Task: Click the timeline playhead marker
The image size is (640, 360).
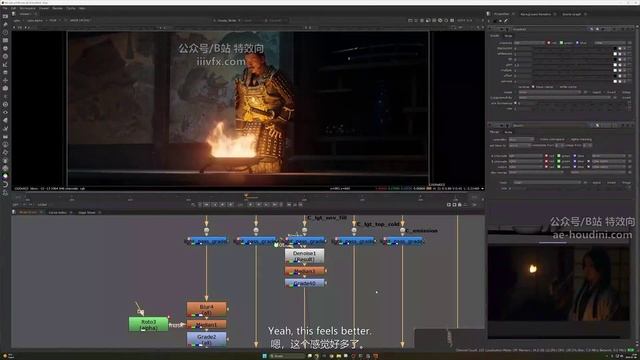Action: (246, 196)
